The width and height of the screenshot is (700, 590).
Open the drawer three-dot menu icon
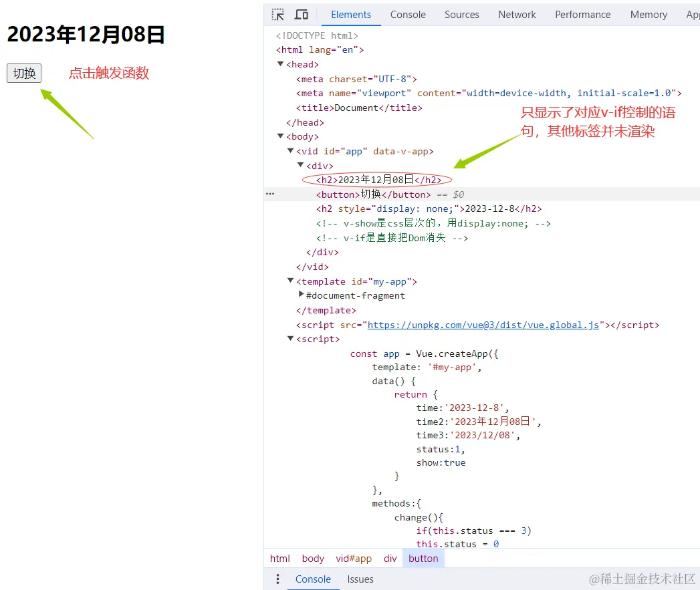tap(277, 579)
